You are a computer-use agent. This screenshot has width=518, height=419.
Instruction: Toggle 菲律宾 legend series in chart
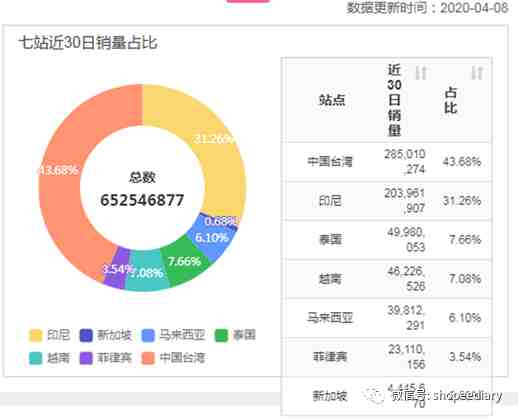pos(106,358)
